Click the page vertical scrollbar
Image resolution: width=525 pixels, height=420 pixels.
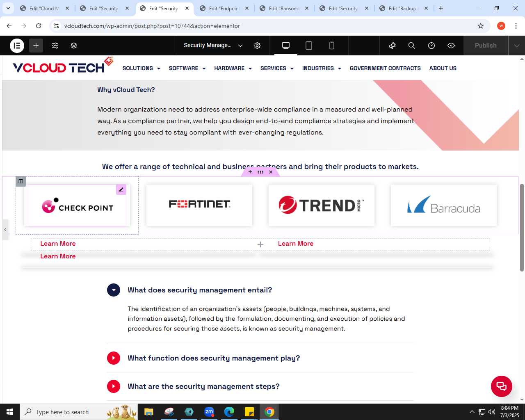522,227
